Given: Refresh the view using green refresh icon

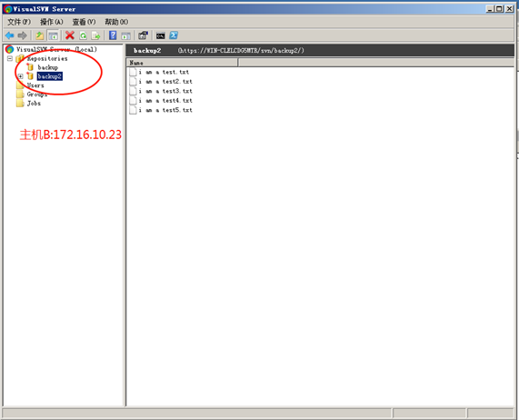Looking at the screenshot, I should 83,35.
